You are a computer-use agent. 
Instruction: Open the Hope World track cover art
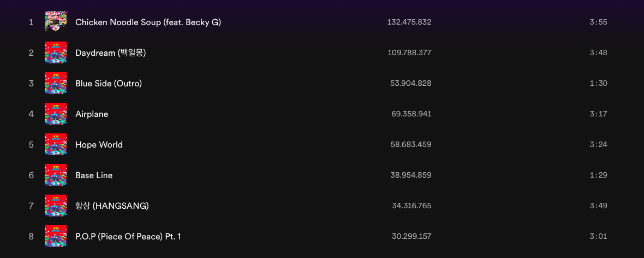[56, 144]
